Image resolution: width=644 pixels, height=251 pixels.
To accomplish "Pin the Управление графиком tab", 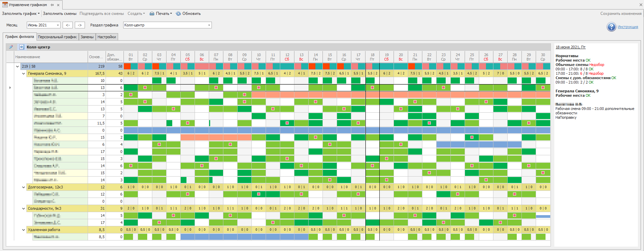I will point(52,5).
